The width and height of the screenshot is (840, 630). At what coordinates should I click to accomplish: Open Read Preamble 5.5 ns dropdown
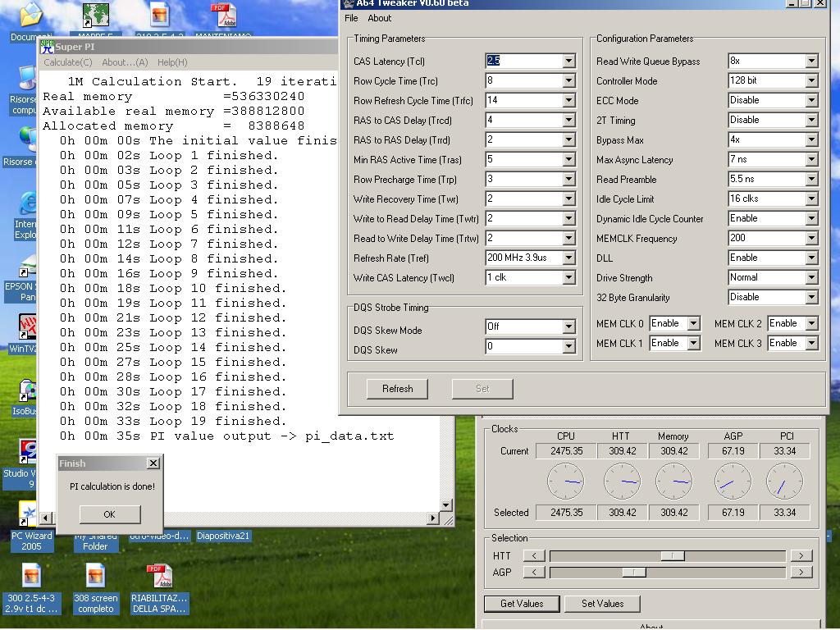(811, 179)
